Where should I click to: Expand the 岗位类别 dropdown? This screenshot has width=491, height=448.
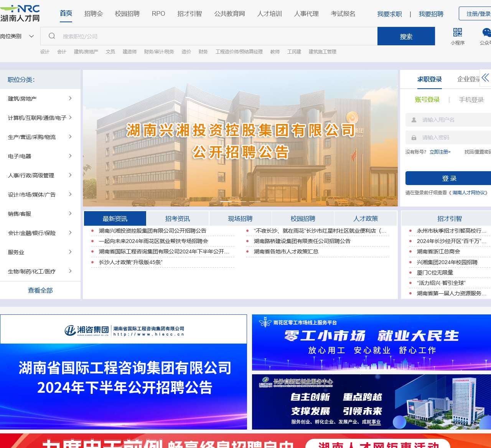tap(17, 36)
